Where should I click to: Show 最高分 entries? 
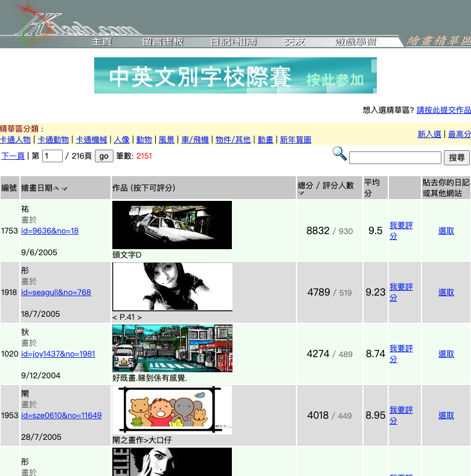click(460, 134)
